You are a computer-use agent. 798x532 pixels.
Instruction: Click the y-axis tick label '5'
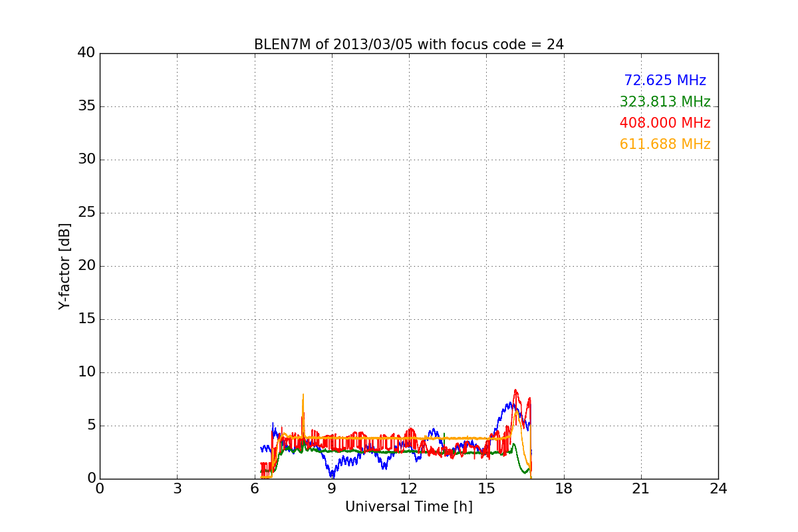[91, 426]
